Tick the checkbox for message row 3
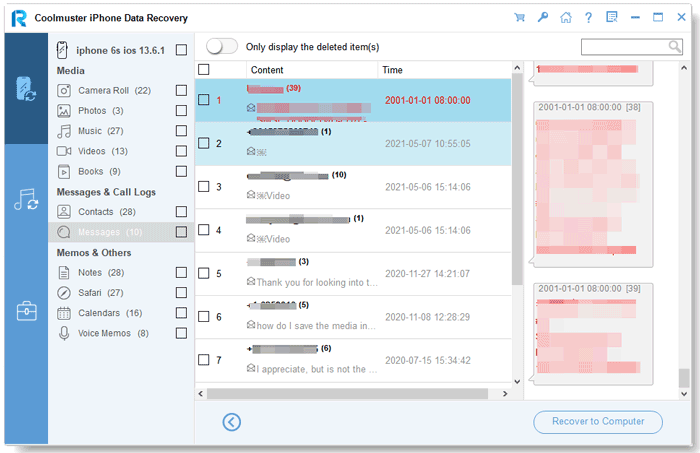Screen dimensions: 700x453 click(x=204, y=187)
